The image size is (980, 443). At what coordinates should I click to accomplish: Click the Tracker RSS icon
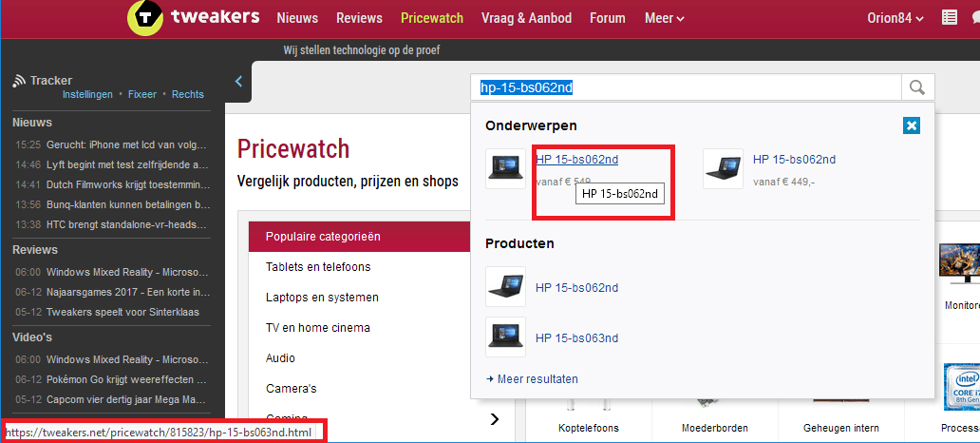19,80
